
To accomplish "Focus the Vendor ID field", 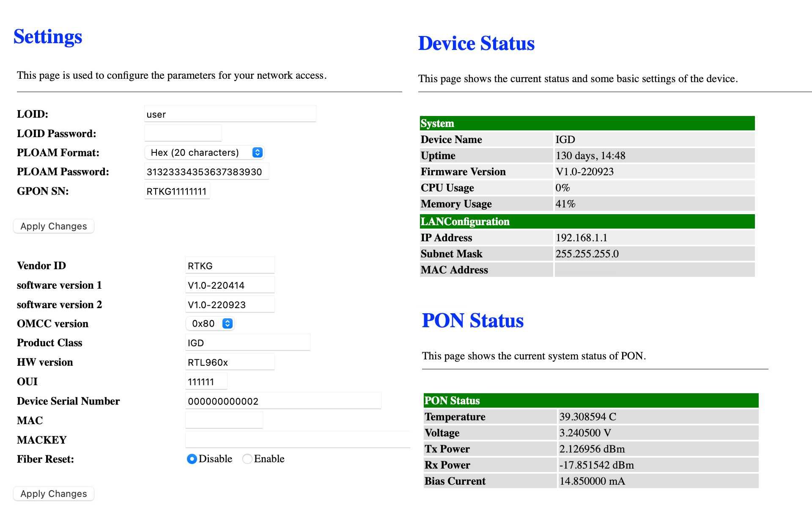I will 230,265.
